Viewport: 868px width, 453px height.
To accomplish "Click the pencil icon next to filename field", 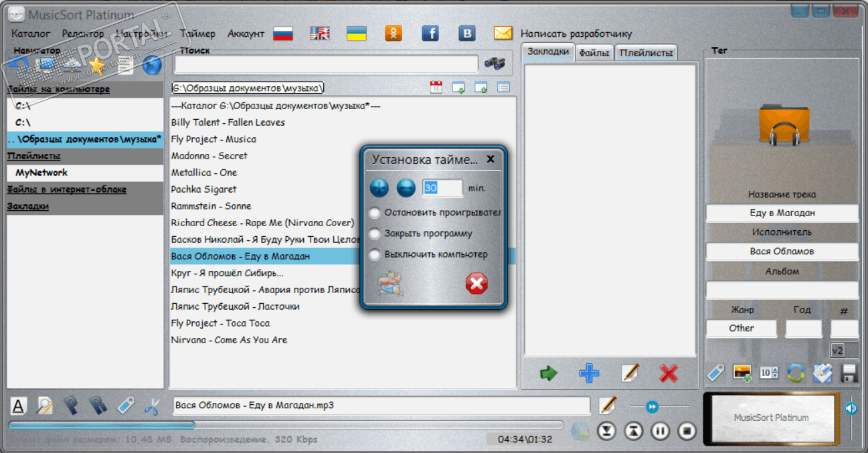I will point(608,405).
